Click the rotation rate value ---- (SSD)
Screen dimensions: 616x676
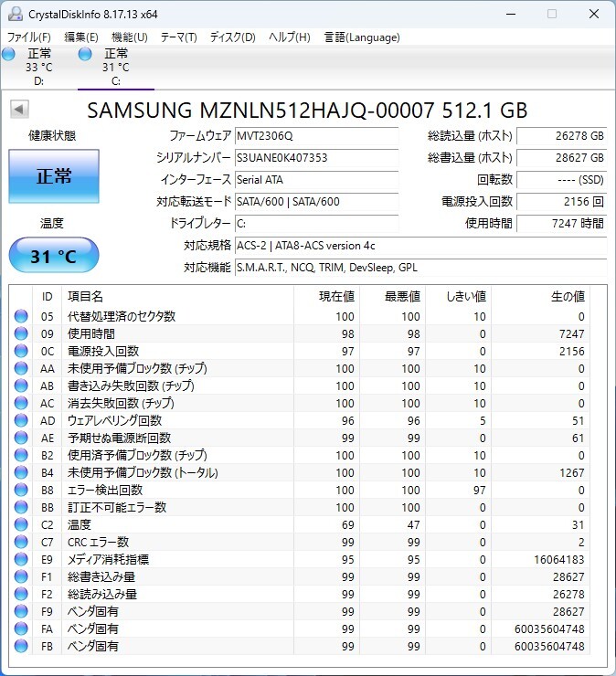(x=562, y=180)
